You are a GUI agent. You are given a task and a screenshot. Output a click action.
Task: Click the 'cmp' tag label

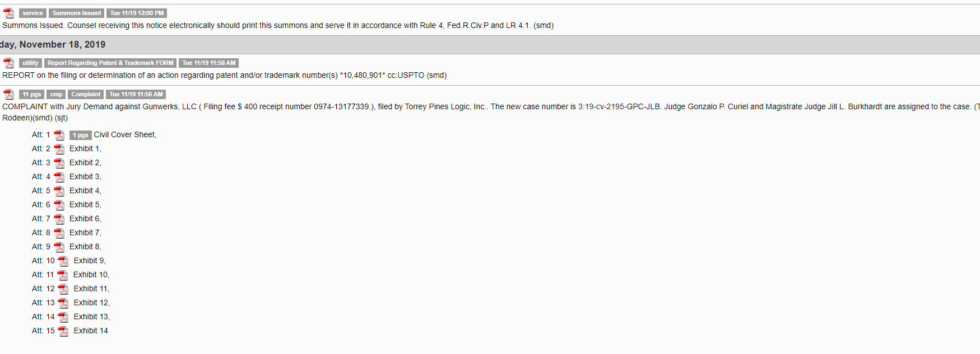tap(56, 94)
